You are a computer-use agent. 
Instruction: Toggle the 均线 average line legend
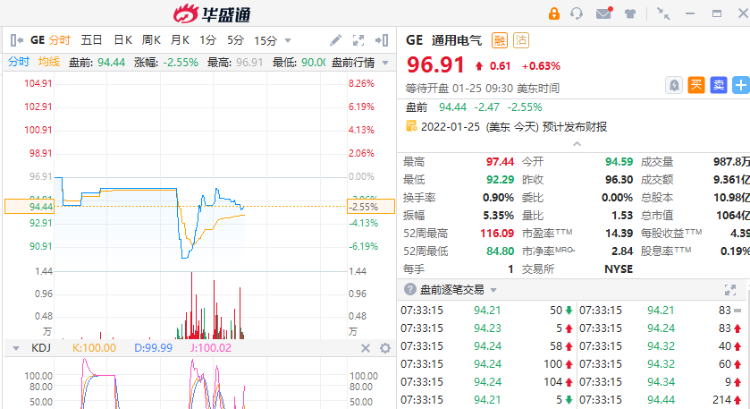tap(49, 62)
